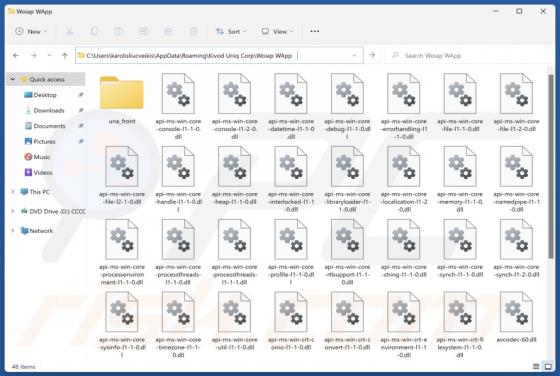This screenshot has width=560, height=376.
Task: Select This PC in navigation pane
Action: point(35,192)
